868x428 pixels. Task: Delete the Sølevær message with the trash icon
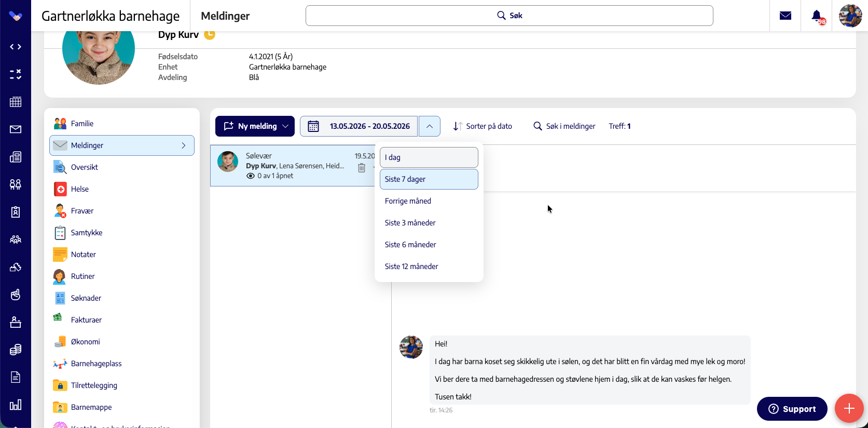362,168
